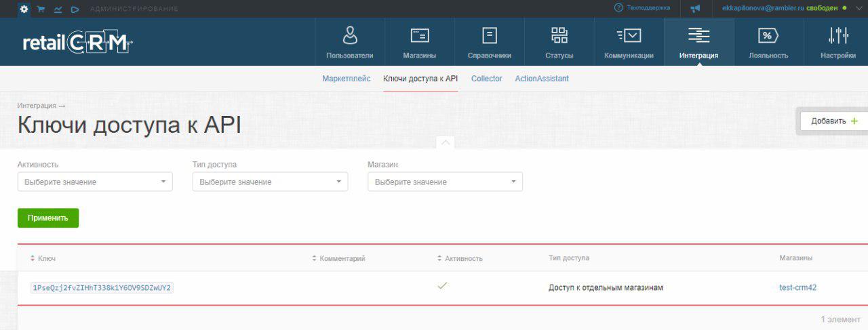Image resolution: width=868 pixels, height=330 pixels.
Task: Open the Техподдержка support link
Action: coord(648,8)
